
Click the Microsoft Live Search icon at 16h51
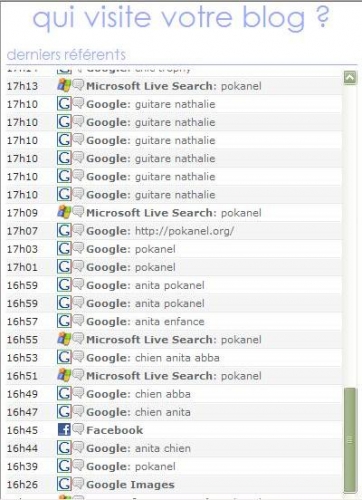(x=64, y=375)
